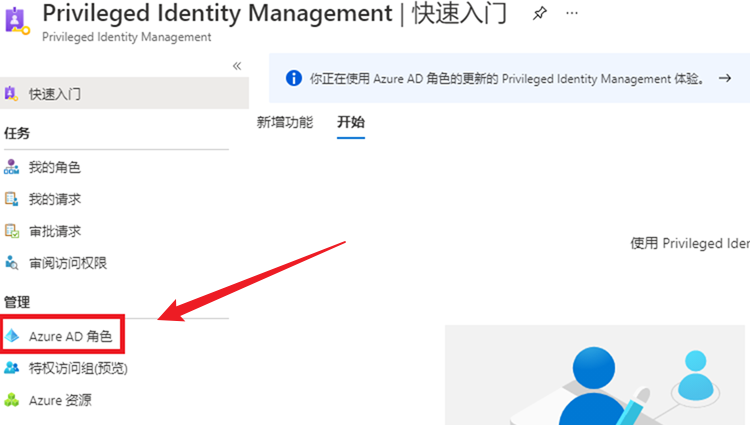This screenshot has width=750, height=425.
Task: Pin the page using the pushpin icon
Action: pos(539,14)
